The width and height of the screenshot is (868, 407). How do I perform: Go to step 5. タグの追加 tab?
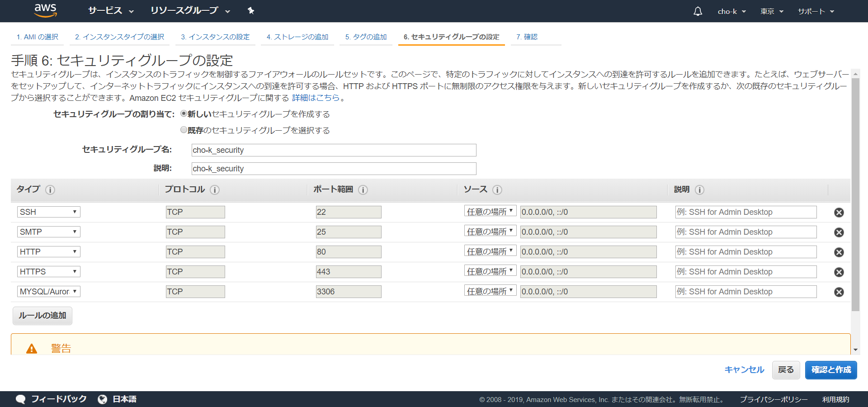pos(366,37)
